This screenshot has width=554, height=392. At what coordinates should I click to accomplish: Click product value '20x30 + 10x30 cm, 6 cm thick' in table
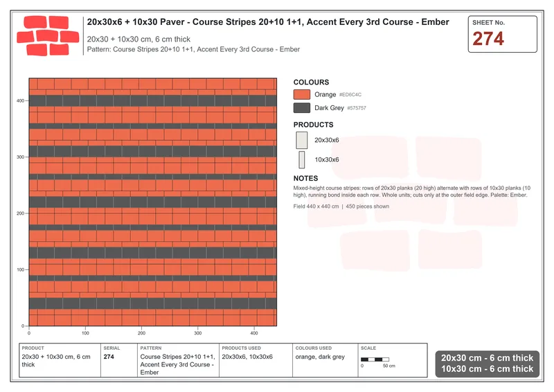tap(56, 361)
